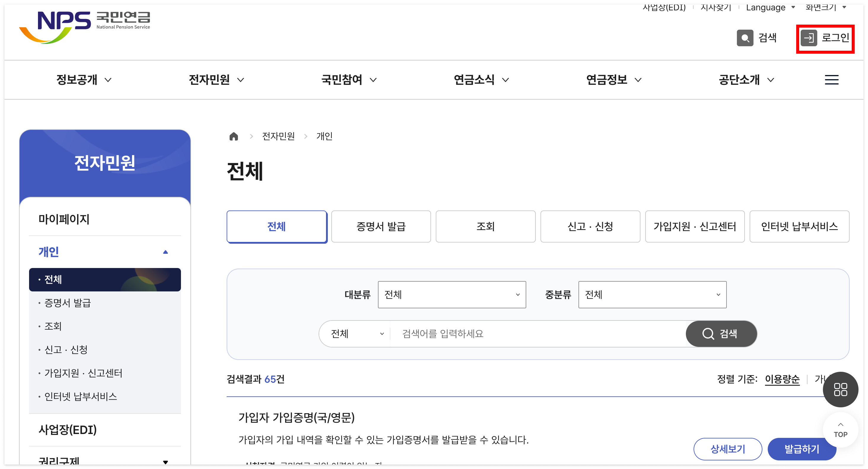Image resolution: width=868 pixels, height=469 pixels.
Task: Select the 전체 tab
Action: (277, 226)
